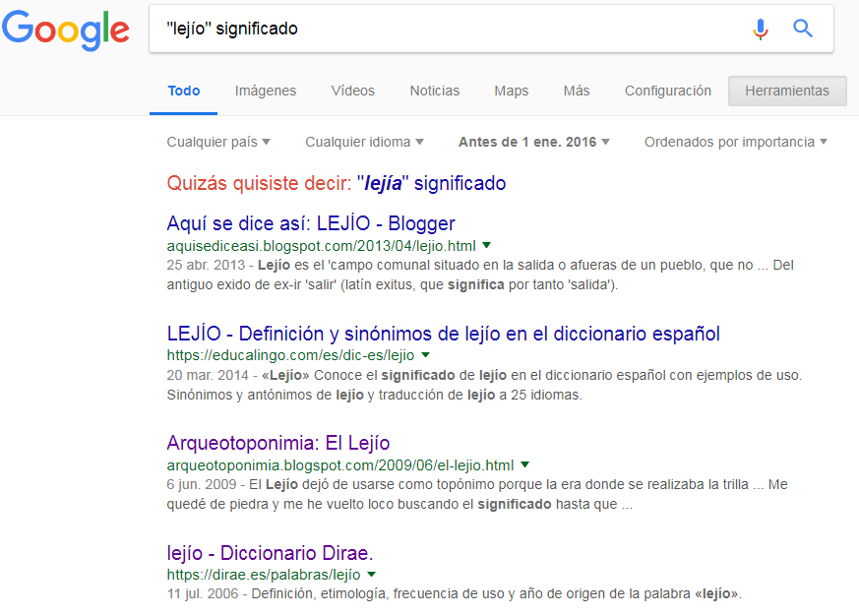The width and height of the screenshot is (859, 616).
Task: Open LEJÍO Definición y sinónimos result
Action: pyautogui.click(x=443, y=334)
